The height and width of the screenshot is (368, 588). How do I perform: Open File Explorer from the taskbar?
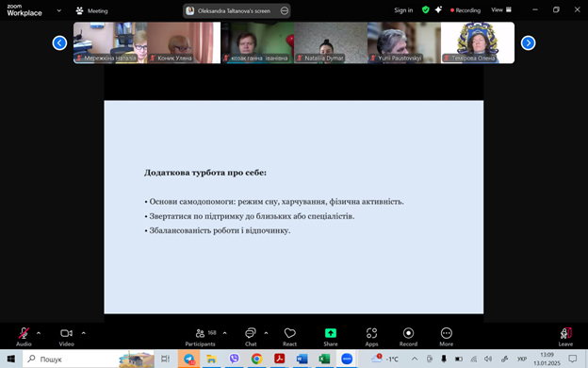coord(211,359)
